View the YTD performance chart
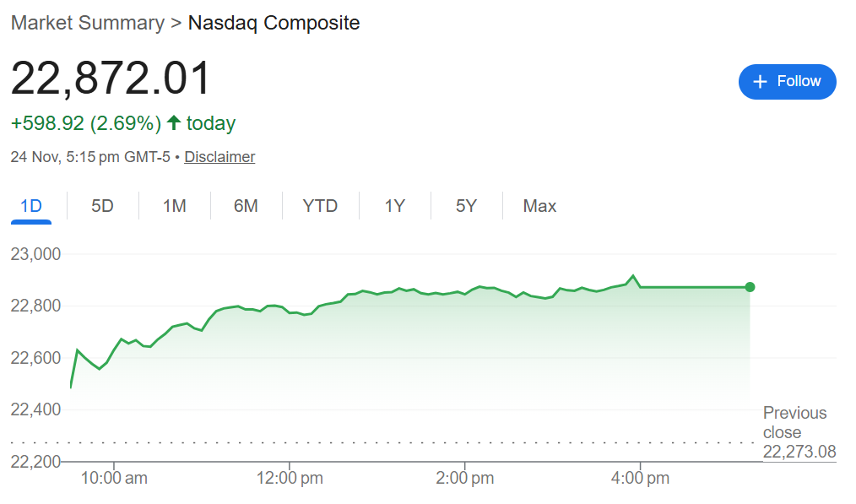 pyautogui.click(x=320, y=205)
